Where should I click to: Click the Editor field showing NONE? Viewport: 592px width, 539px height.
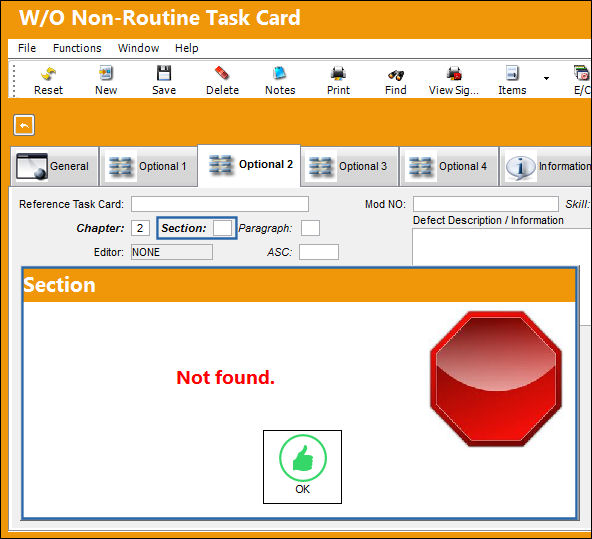pos(172,252)
